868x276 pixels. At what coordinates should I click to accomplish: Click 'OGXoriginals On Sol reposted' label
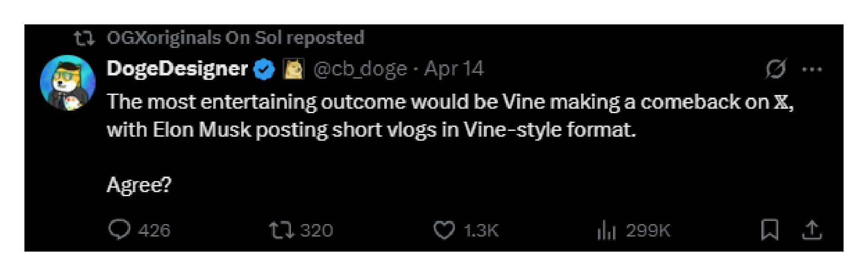[x=235, y=38]
